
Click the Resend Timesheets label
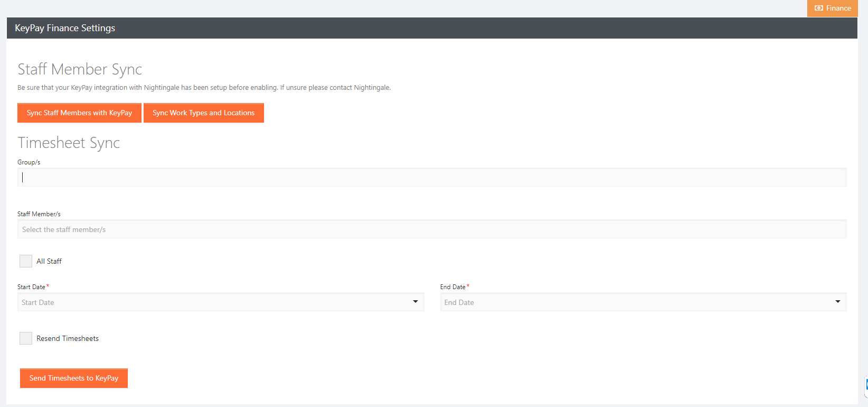(x=68, y=338)
